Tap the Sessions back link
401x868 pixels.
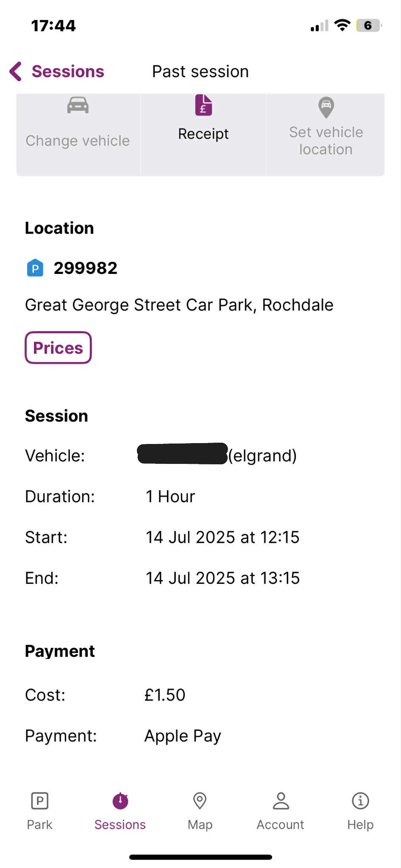click(68, 71)
